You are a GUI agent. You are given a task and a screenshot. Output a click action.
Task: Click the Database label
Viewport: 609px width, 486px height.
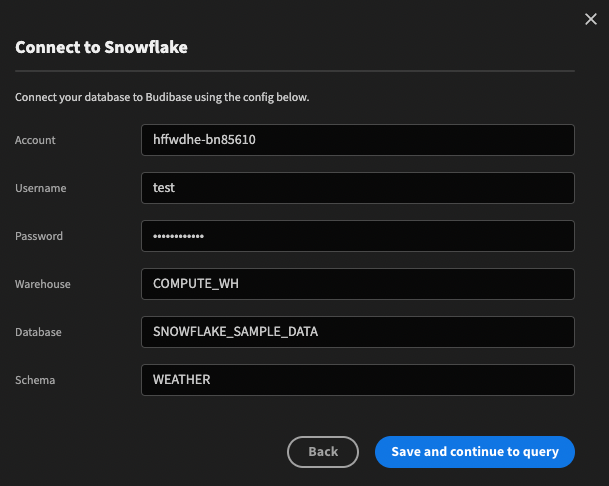point(38,332)
